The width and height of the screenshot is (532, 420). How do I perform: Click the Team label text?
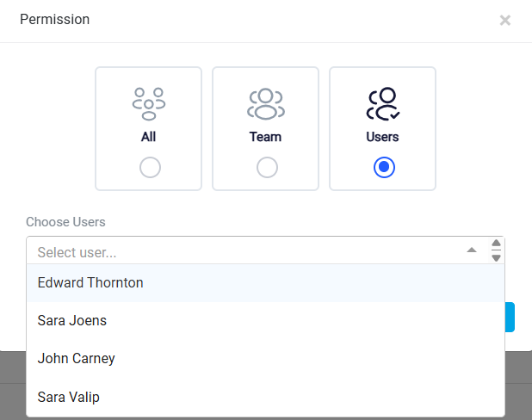coord(266,137)
